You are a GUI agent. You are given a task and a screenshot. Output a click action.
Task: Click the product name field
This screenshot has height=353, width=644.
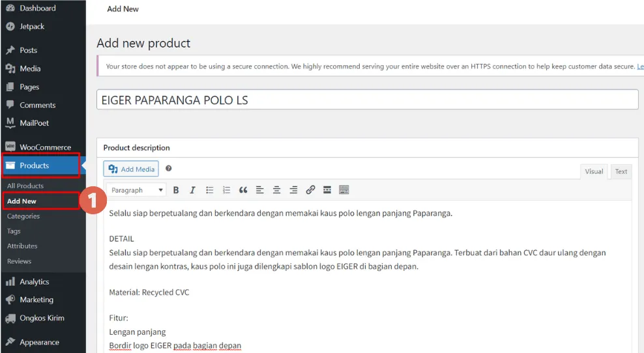point(367,100)
